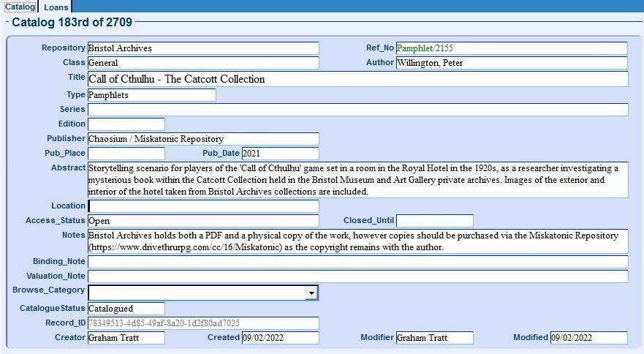Screen dimensions: 644x354
Task: Select the Class field containing General
Action: click(x=203, y=63)
